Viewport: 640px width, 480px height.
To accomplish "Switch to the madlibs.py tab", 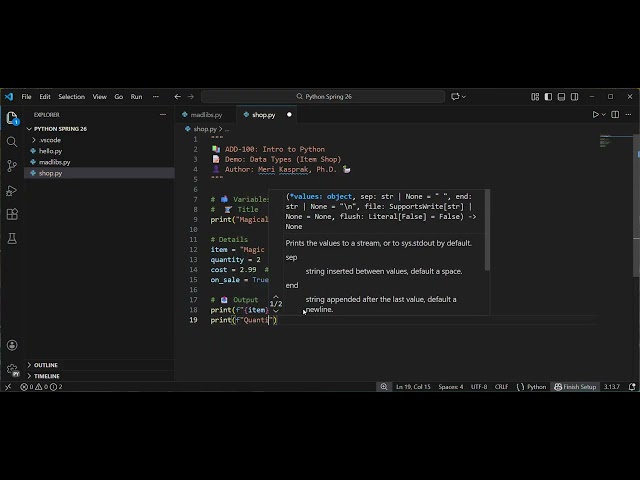I will click(x=207, y=115).
